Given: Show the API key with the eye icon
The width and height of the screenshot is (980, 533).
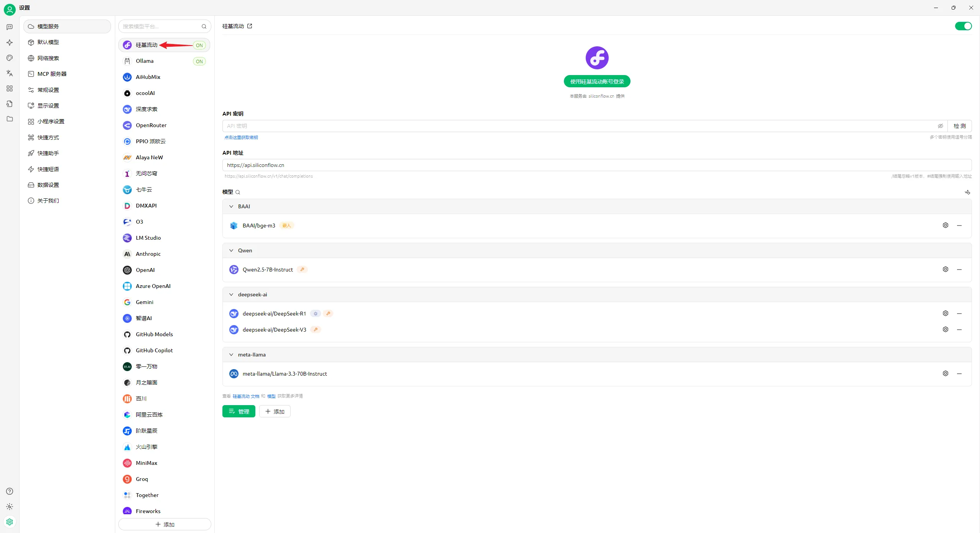Looking at the screenshot, I should [940, 126].
